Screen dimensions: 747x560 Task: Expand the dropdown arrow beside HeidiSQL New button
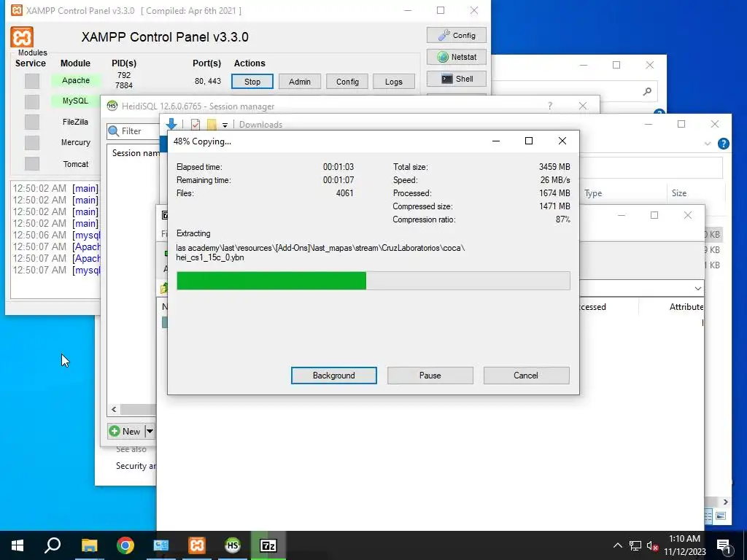coord(150,432)
